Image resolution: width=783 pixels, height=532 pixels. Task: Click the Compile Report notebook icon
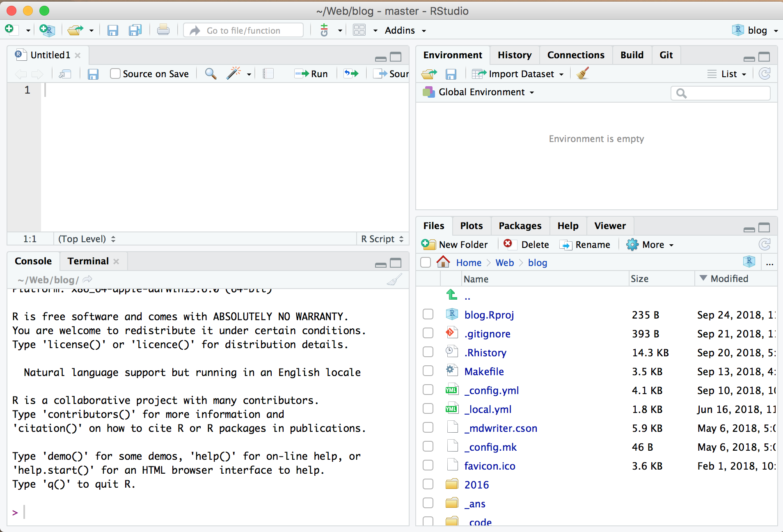268,74
